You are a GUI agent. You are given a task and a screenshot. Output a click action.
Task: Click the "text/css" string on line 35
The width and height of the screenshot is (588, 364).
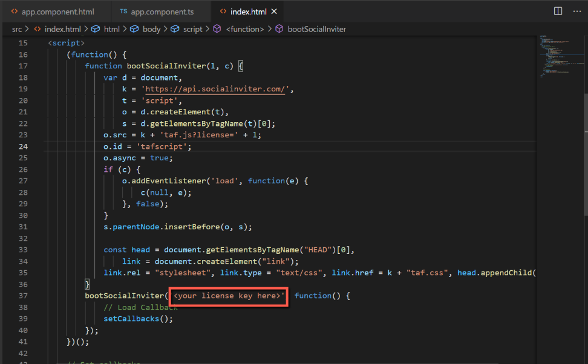pyautogui.click(x=299, y=273)
